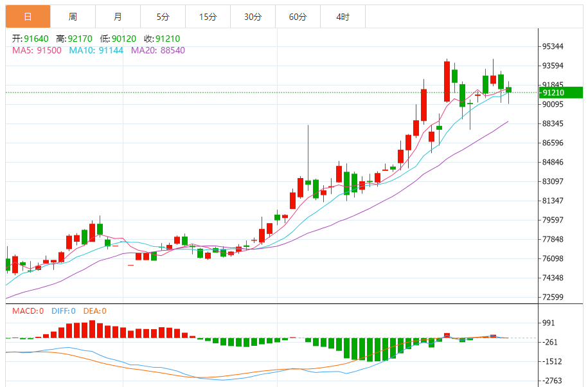Image resolution: width=588 pixels, height=387 pixels.
Task: Select the DIFF:0 indicator label
Action: coord(62,311)
